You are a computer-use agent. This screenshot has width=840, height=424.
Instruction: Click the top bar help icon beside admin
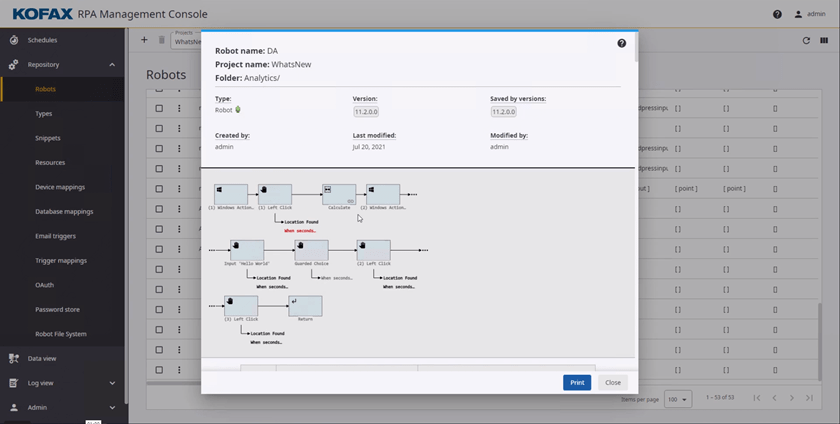point(777,14)
